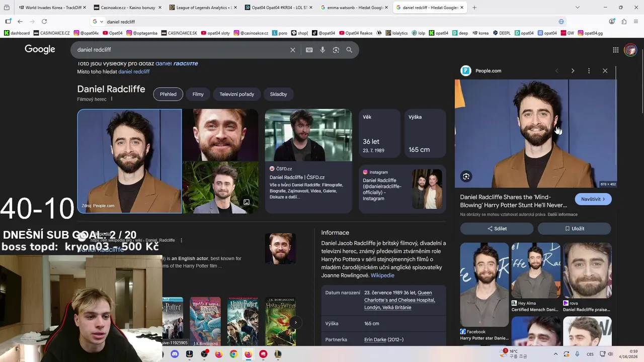Search instead for daniel redcliff link
The width and height of the screenshot is (644, 362).
point(134,72)
